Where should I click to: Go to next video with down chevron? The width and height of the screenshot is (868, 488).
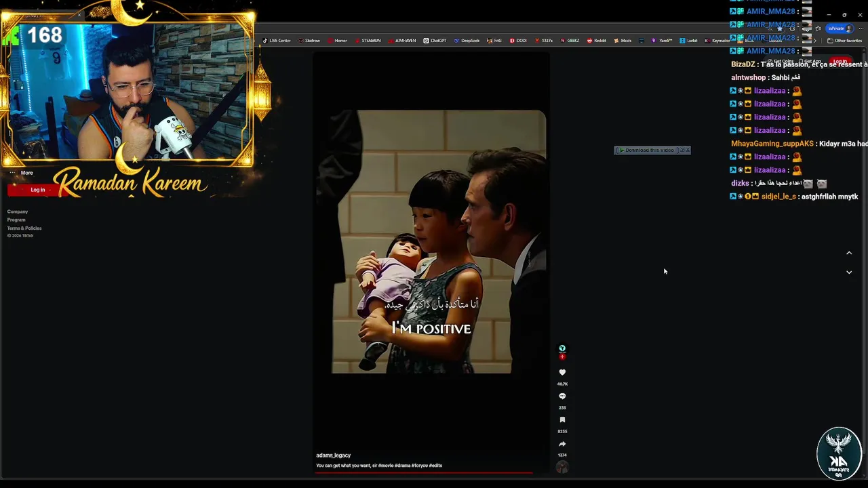(x=849, y=272)
